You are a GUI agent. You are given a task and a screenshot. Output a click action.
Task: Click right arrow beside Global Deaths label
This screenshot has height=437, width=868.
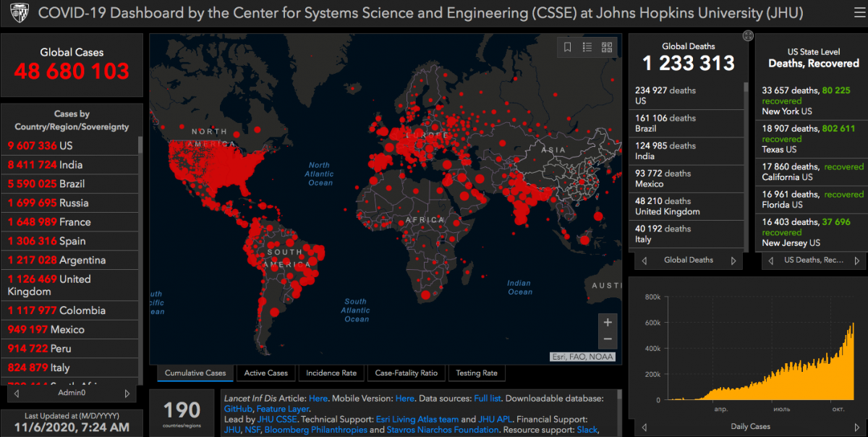pyautogui.click(x=733, y=260)
